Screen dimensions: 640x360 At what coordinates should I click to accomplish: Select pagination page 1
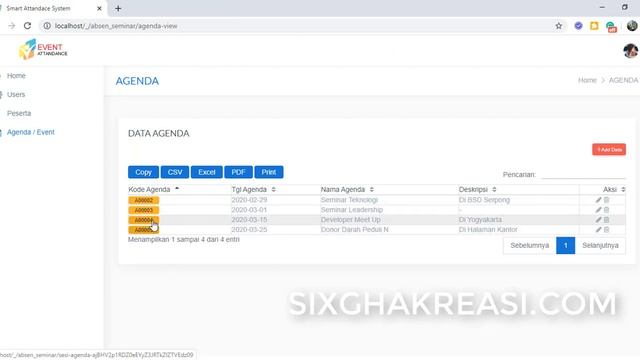pyautogui.click(x=565, y=245)
